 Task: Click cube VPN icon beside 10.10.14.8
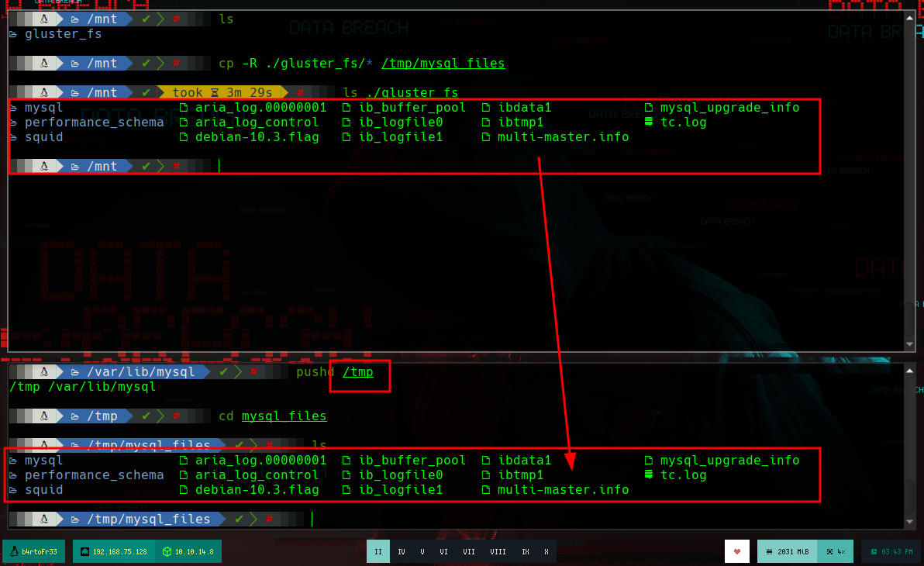click(x=167, y=552)
